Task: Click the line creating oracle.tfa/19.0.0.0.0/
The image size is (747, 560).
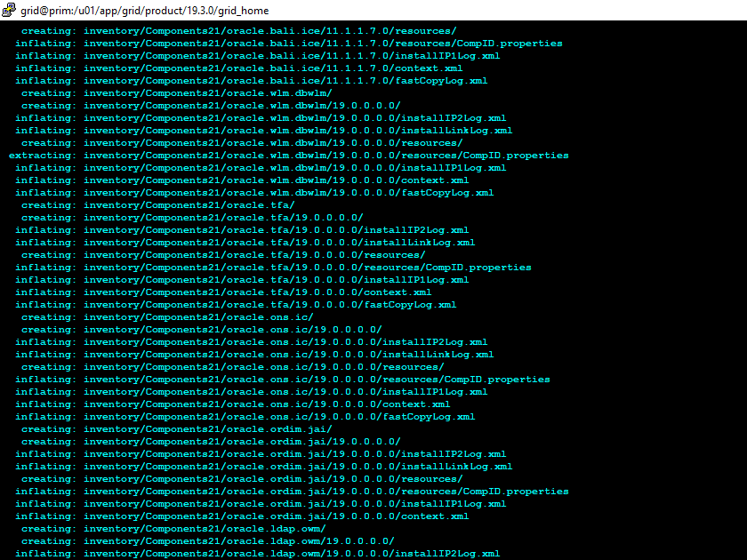Action: click(192, 218)
